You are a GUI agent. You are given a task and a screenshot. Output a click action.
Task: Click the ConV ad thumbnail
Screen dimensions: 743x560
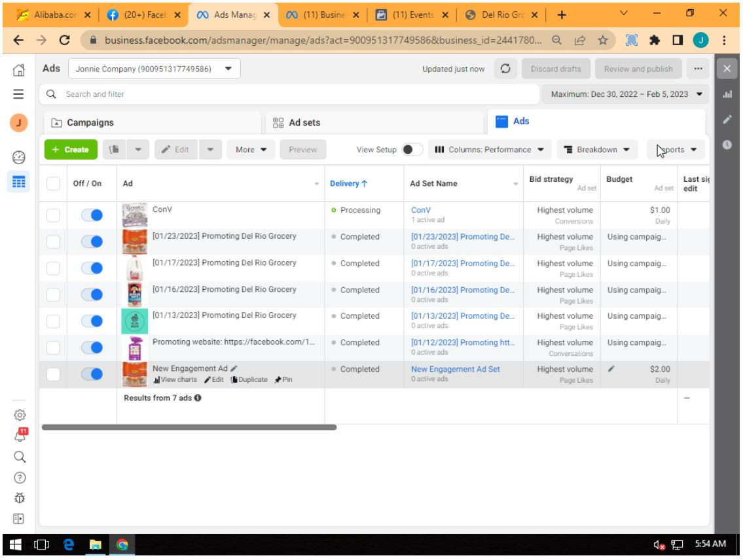(x=135, y=215)
